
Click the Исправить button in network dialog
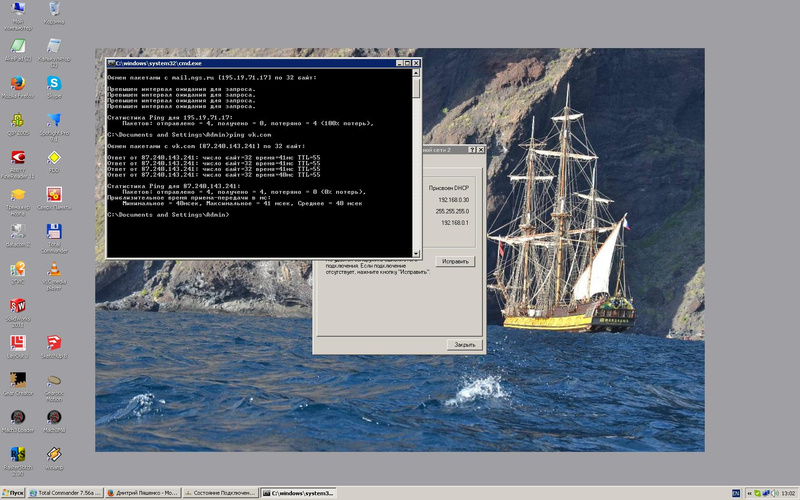click(454, 261)
